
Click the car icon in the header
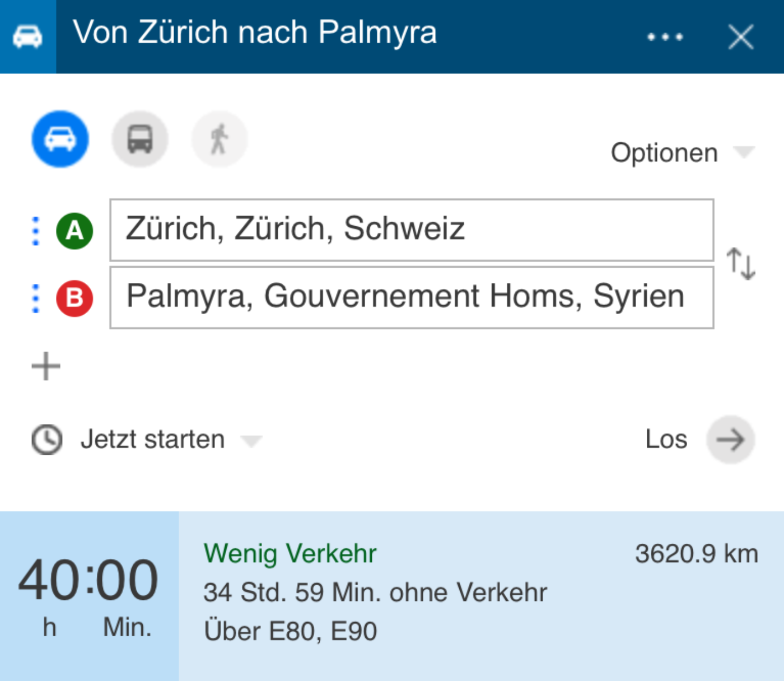coord(27,35)
